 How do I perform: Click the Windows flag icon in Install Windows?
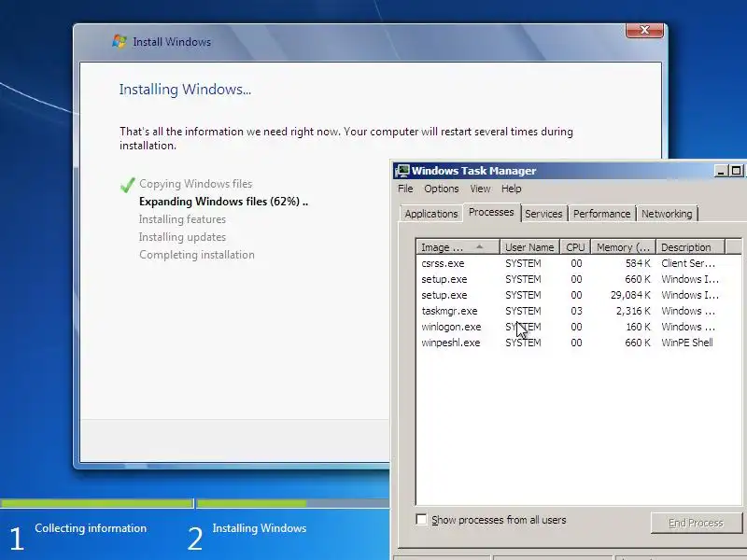pos(120,41)
